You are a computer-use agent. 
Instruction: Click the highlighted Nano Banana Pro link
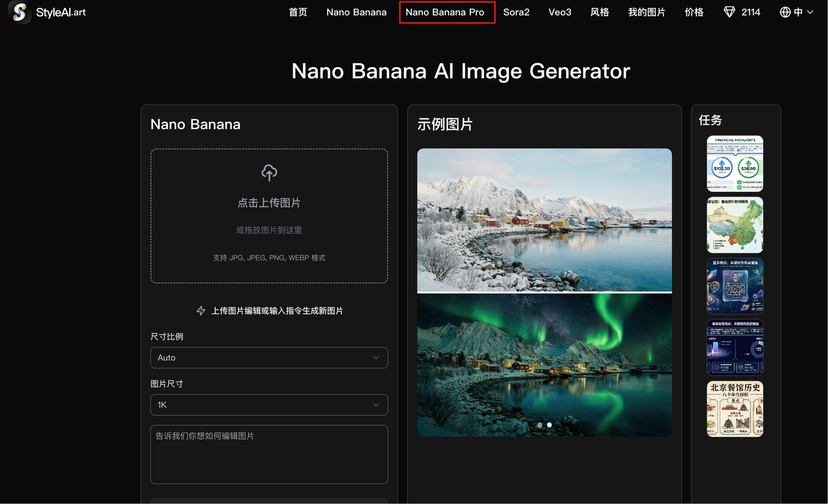click(x=447, y=11)
